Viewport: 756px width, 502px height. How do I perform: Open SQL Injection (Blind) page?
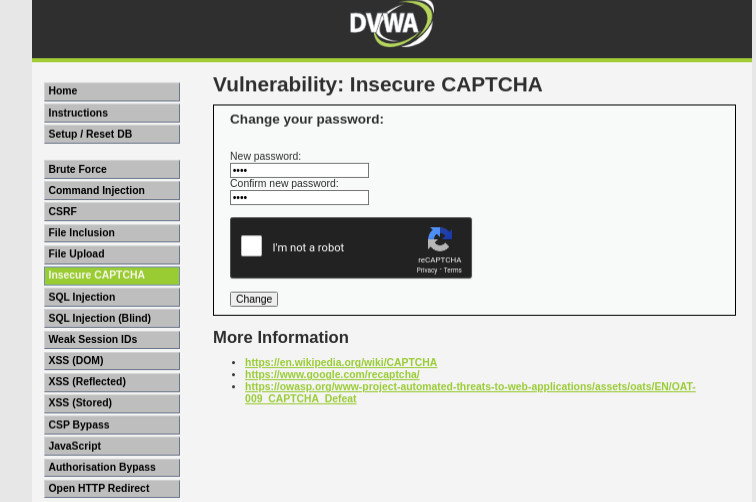click(x=112, y=318)
